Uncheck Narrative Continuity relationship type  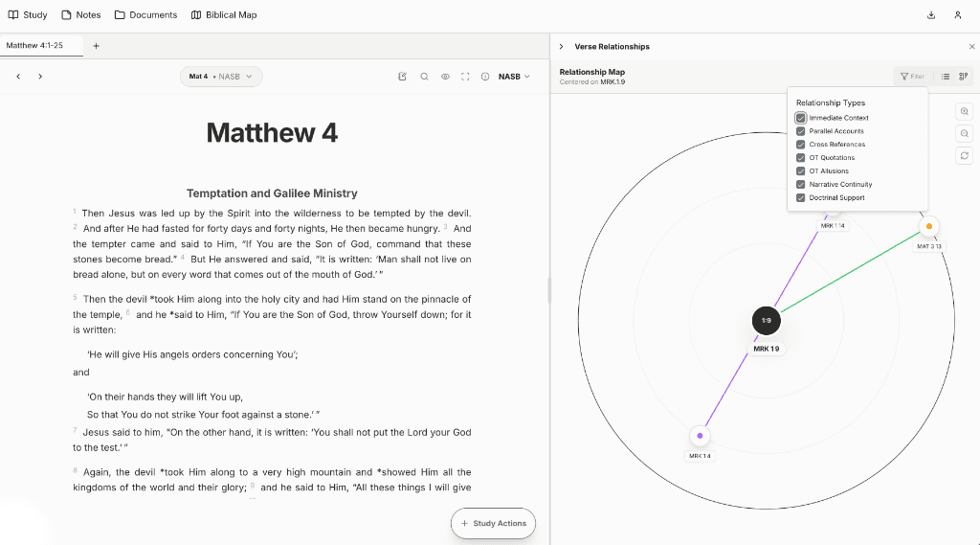point(801,185)
